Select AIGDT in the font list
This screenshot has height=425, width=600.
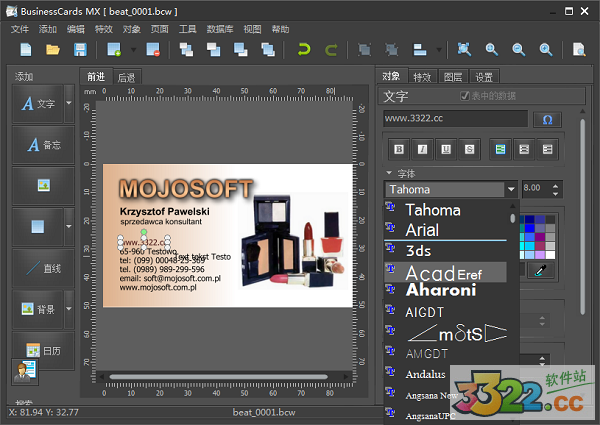[x=445, y=312]
